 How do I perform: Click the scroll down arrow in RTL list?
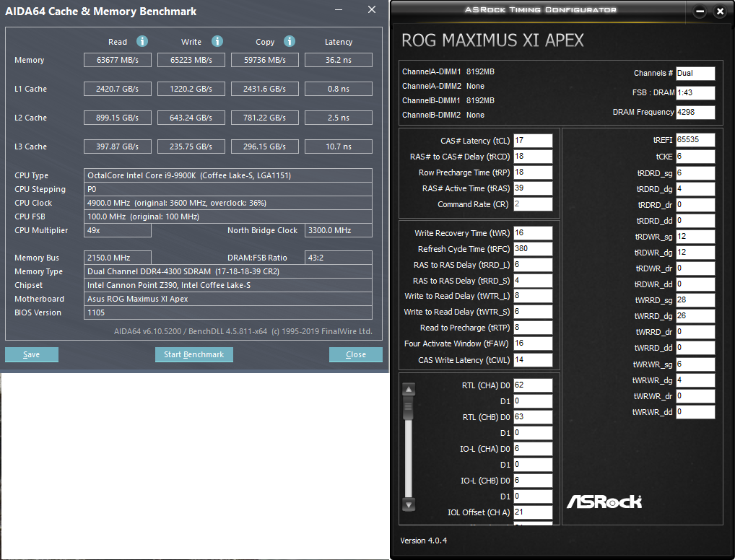pos(409,504)
